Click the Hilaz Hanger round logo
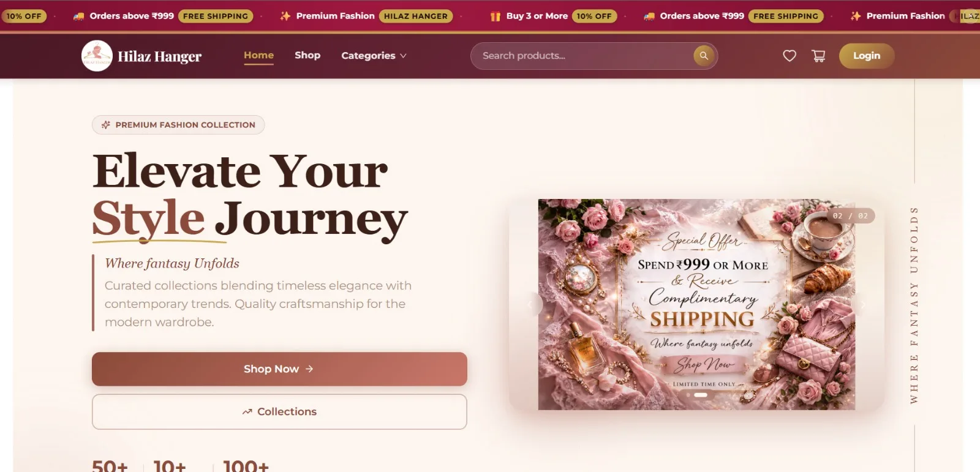The image size is (980, 472). tap(97, 56)
